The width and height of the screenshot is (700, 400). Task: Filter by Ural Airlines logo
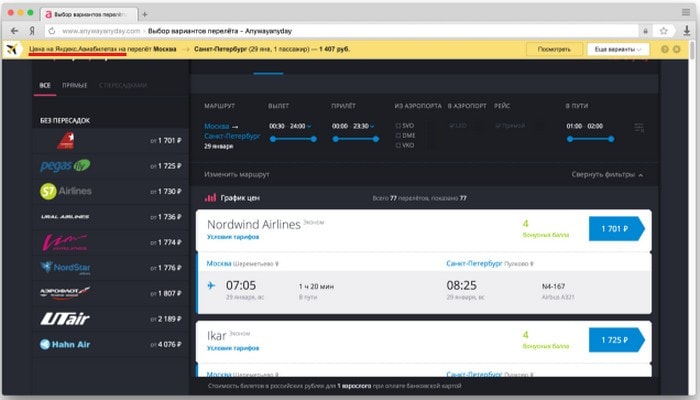pyautogui.click(x=65, y=217)
